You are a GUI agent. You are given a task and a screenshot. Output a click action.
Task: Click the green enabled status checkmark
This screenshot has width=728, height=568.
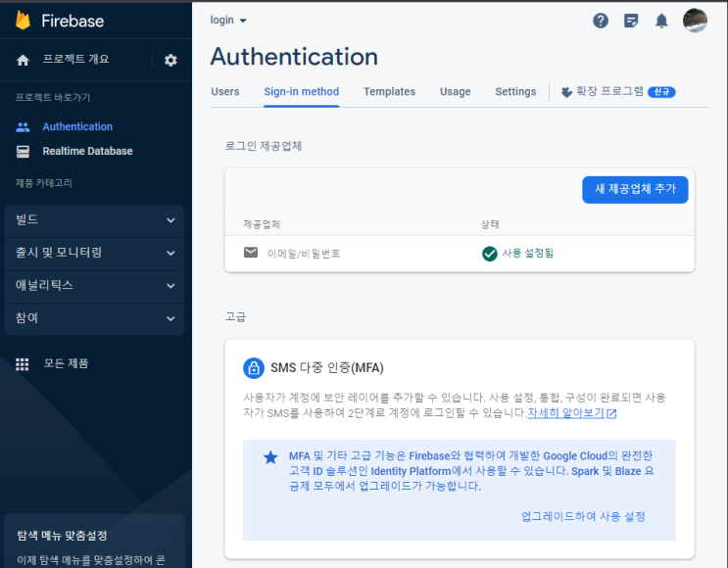click(x=489, y=254)
